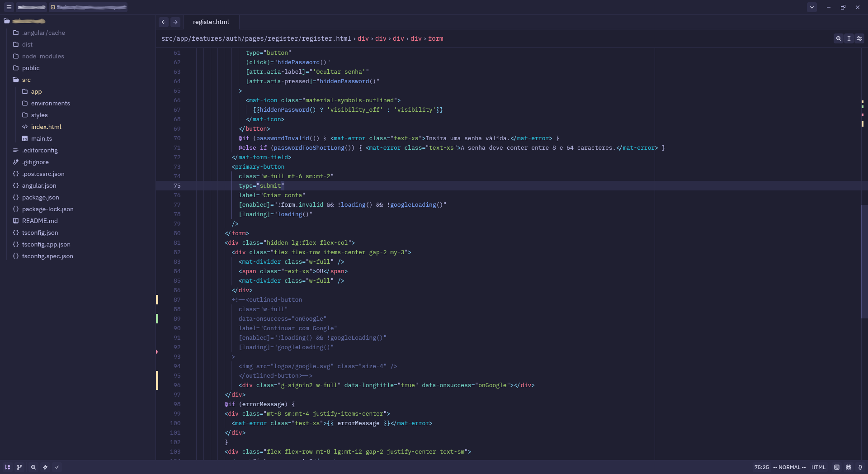Expand the .angular/cache folder

(x=43, y=33)
